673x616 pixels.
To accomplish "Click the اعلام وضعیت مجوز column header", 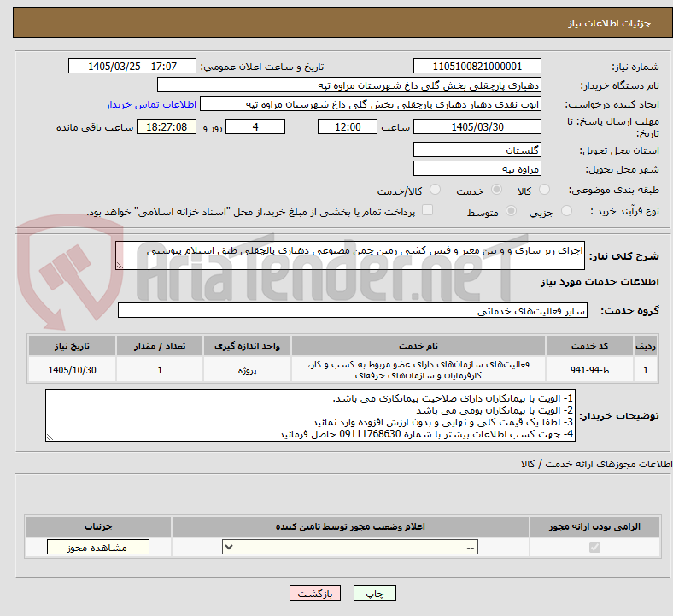I will coord(350,526).
